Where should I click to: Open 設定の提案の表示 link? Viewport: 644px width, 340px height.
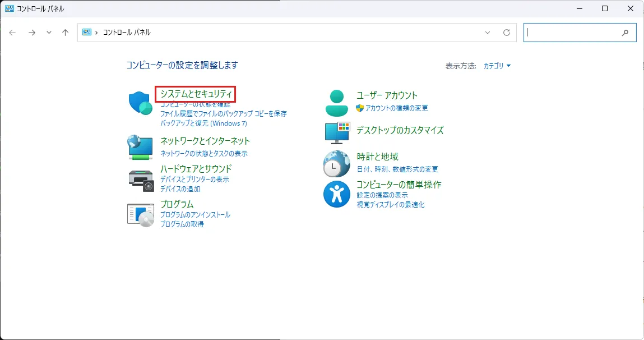[x=382, y=195]
